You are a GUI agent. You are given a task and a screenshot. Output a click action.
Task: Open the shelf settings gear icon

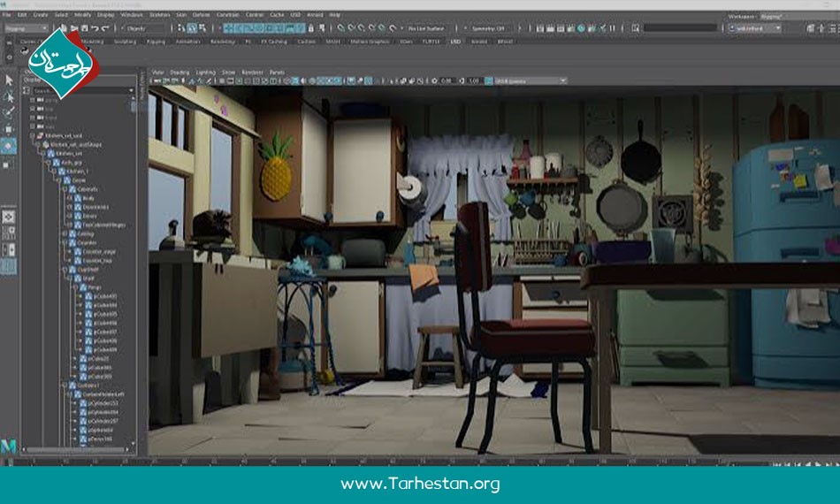coord(9,57)
